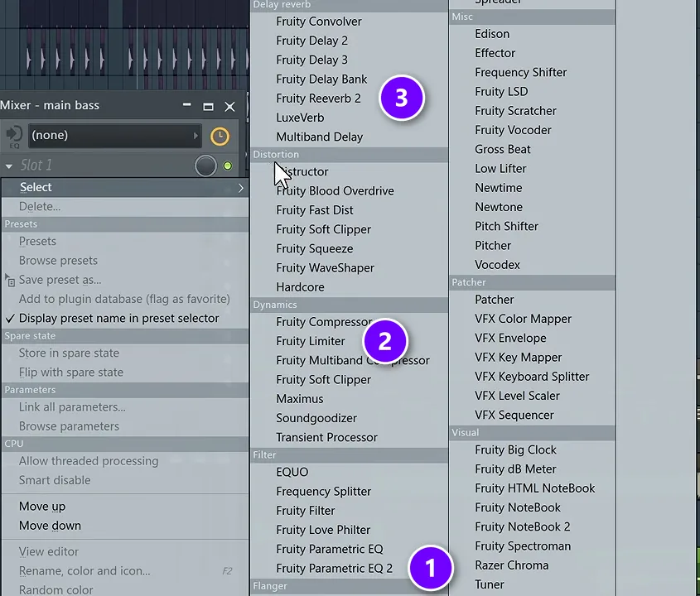
Task: Click the EQ speaker icon in mixer
Action: pos(14,136)
